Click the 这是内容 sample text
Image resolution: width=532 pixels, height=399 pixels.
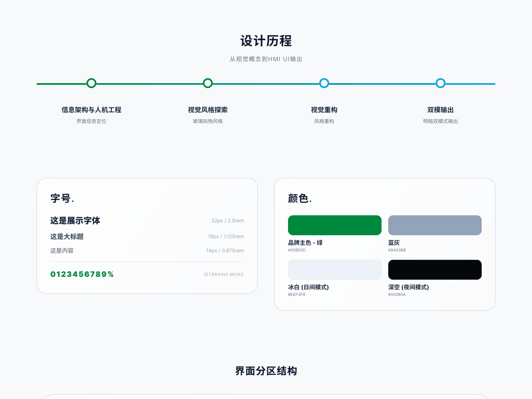click(62, 251)
